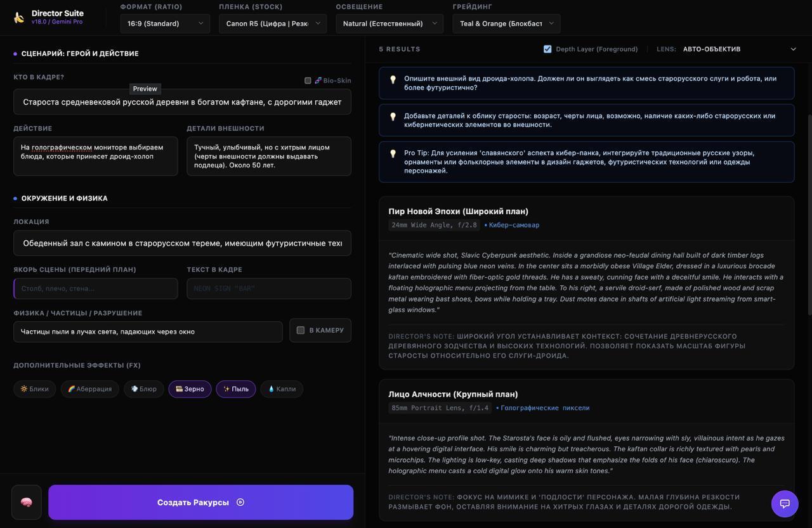The image size is (812, 528).
Task: Click the banana logo icon
Action: pyautogui.click(x=19, y=17)
